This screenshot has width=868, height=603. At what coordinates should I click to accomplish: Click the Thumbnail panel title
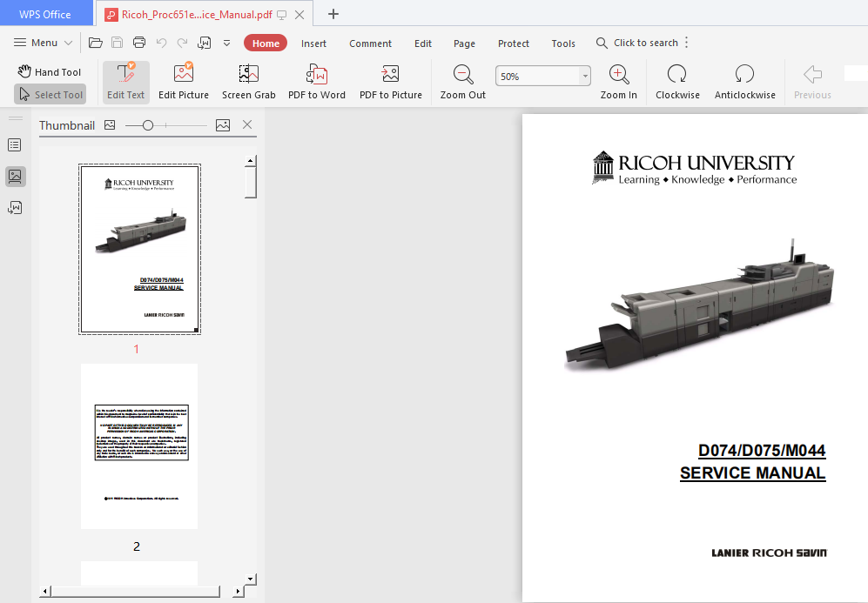click(67, 125)
